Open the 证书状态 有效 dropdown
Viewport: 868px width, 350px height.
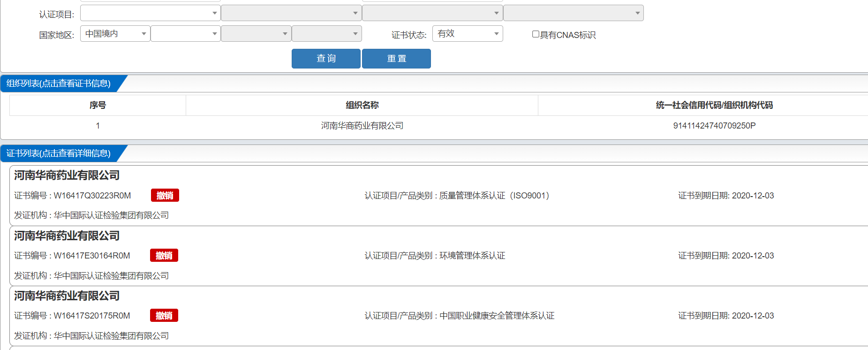[468, 34]
